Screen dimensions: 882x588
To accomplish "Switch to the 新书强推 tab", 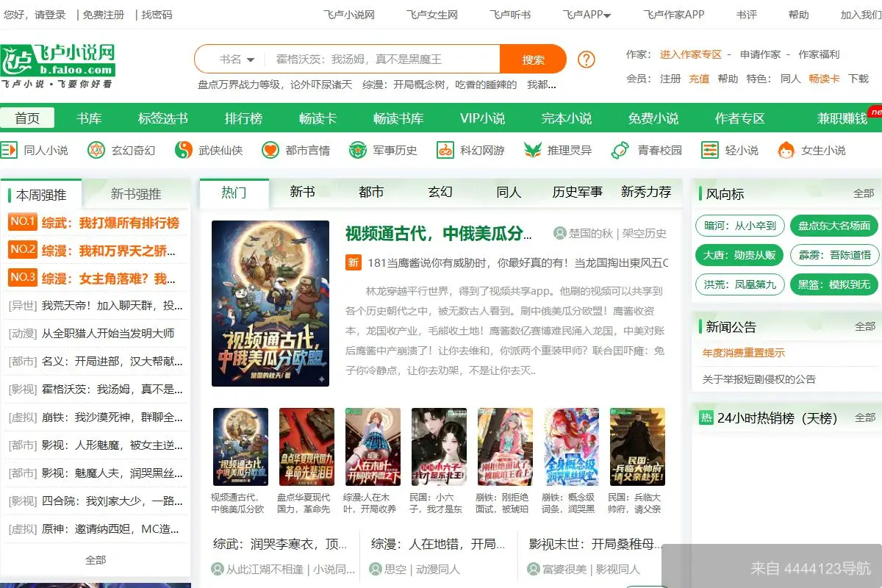I will tap(137, 193).
